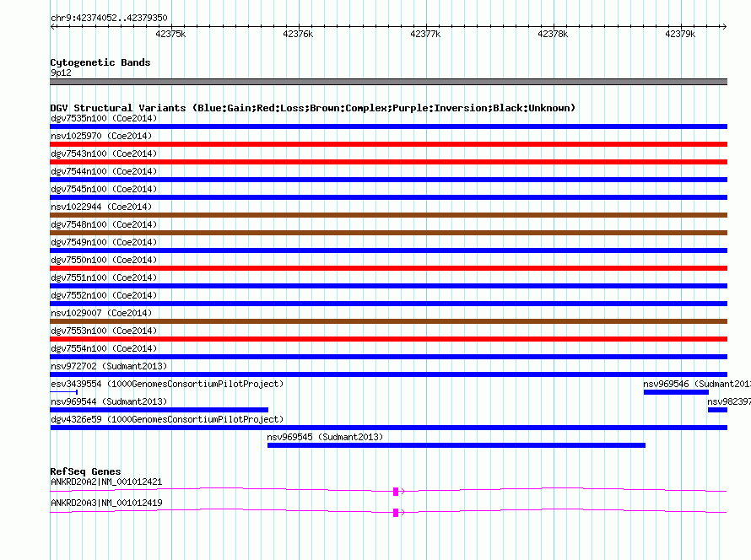This screenshot has height=560, width=751.
Task: Click the nsv969546 blue variant bar
Action: (676, 392)
